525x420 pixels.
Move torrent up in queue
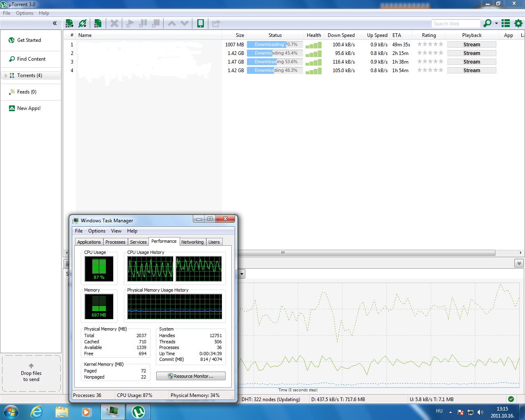(x=172, y=23)
